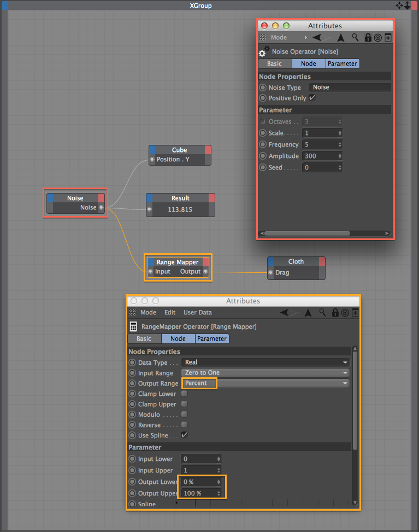Click search magnifier in Noise Attributes panel

coord(355,37)
